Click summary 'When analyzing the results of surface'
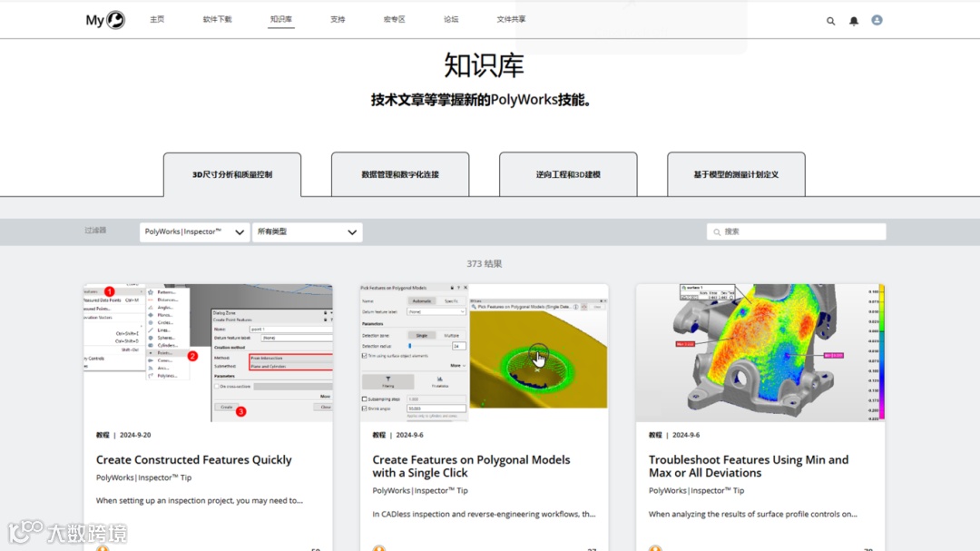 pos(752,514)
